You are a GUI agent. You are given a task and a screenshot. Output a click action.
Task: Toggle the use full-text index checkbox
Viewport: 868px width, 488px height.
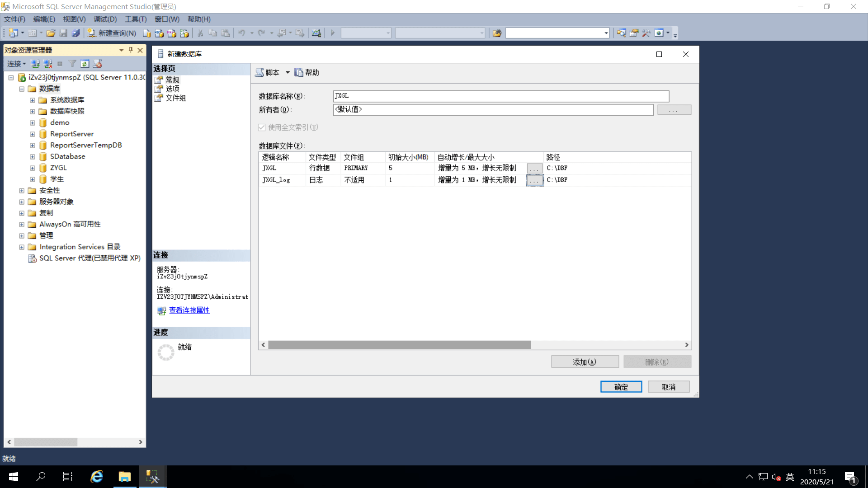(262, 127)
